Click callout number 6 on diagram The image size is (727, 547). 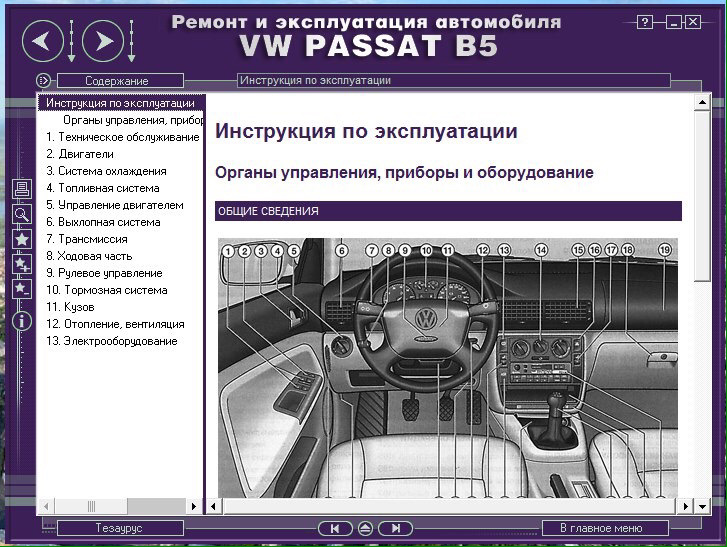tap(341, 251)
